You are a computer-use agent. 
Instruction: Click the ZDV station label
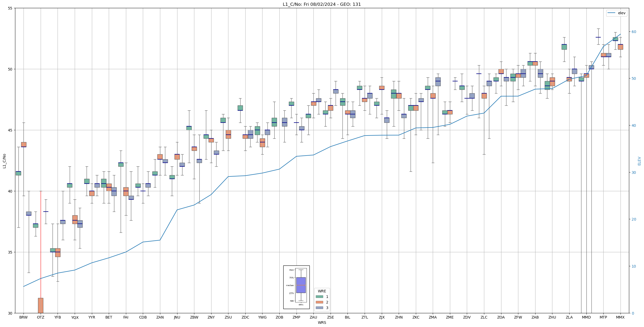467,317
